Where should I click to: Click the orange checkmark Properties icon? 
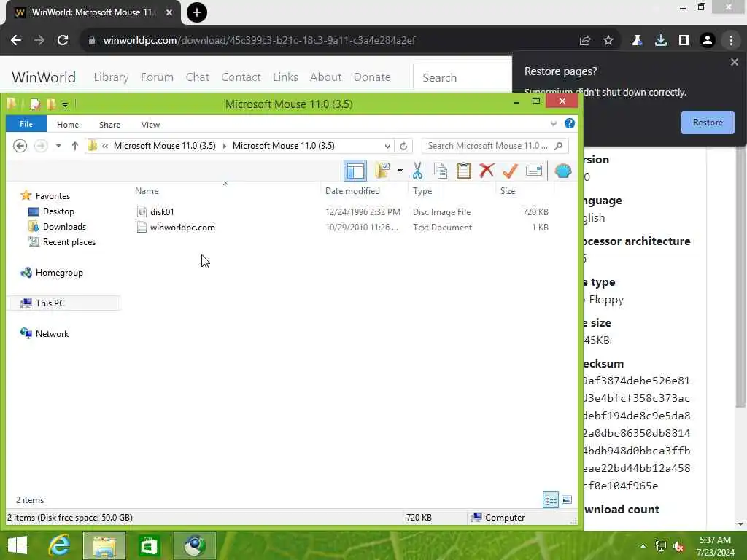click(x=510, y=171)
